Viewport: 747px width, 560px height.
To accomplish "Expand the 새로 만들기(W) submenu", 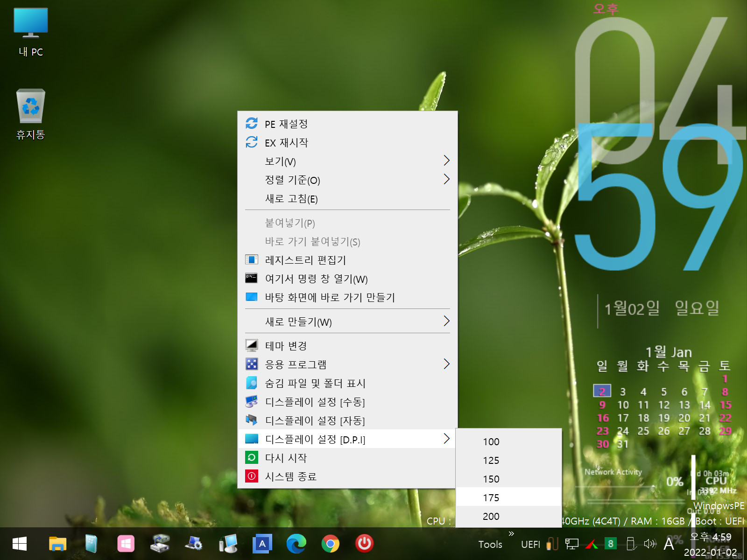I will coord(347,322).
